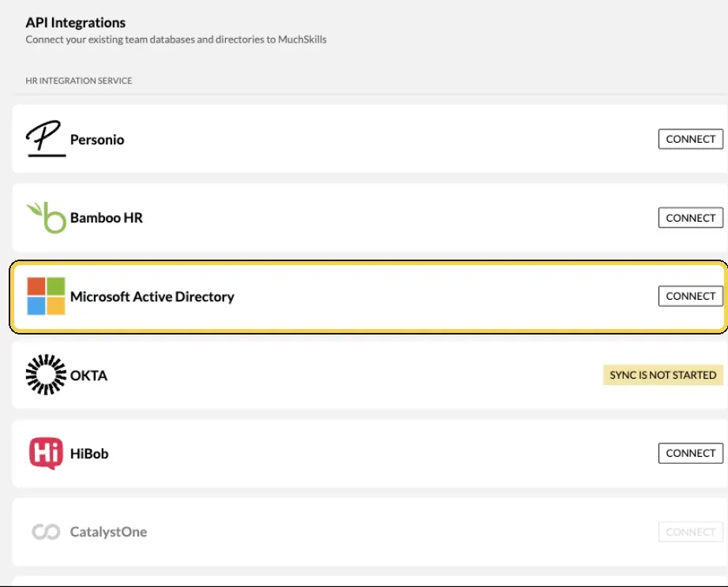Click the greyed CatalystOne Connect button
The height and width of the screenshot is (587, 728).
pyautogui.click(x=690, y=532)
